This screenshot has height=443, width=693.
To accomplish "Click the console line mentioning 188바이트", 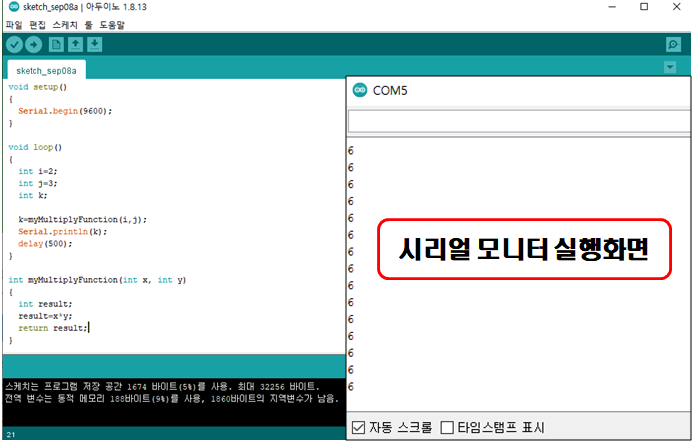I will [172, 398].
